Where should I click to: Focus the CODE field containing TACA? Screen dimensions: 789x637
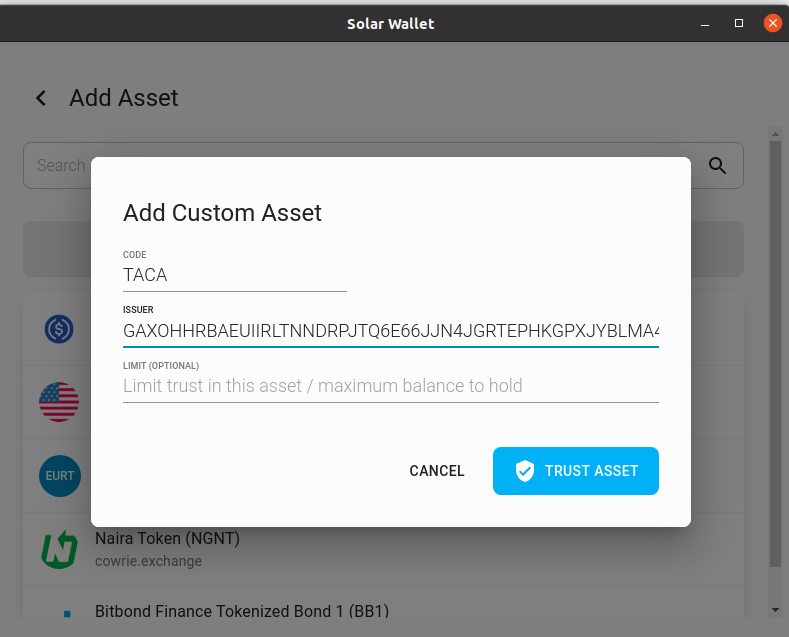coord(234,275)
